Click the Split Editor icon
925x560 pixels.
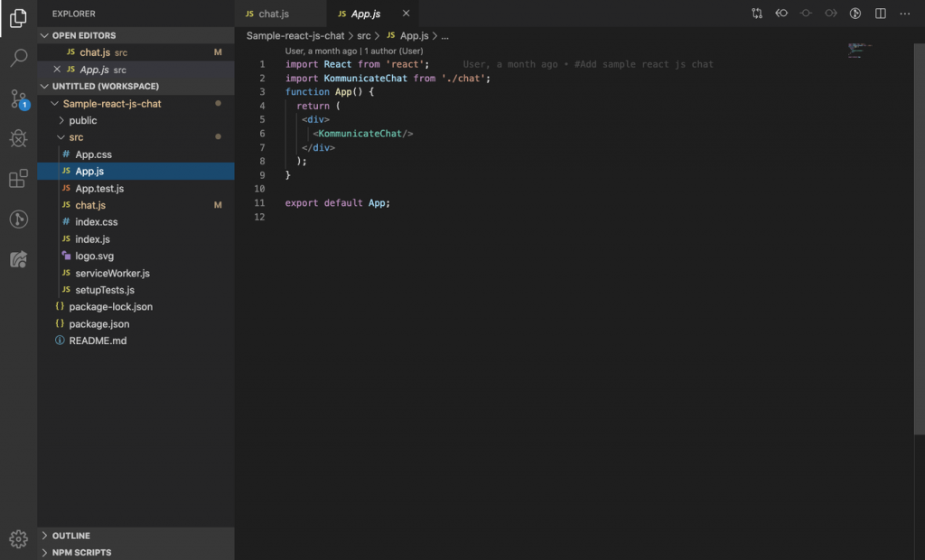tap(881, 14)
